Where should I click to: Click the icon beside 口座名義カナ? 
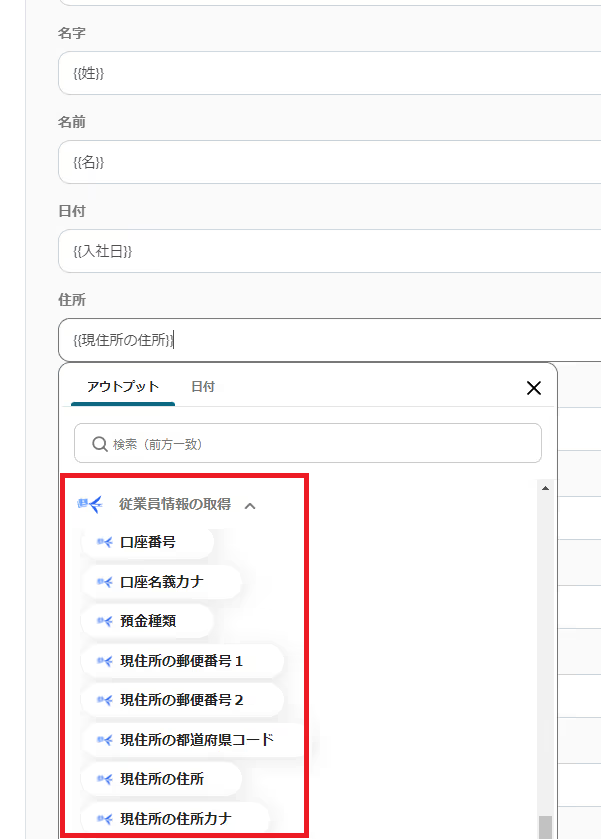click(x=104, y=582)
